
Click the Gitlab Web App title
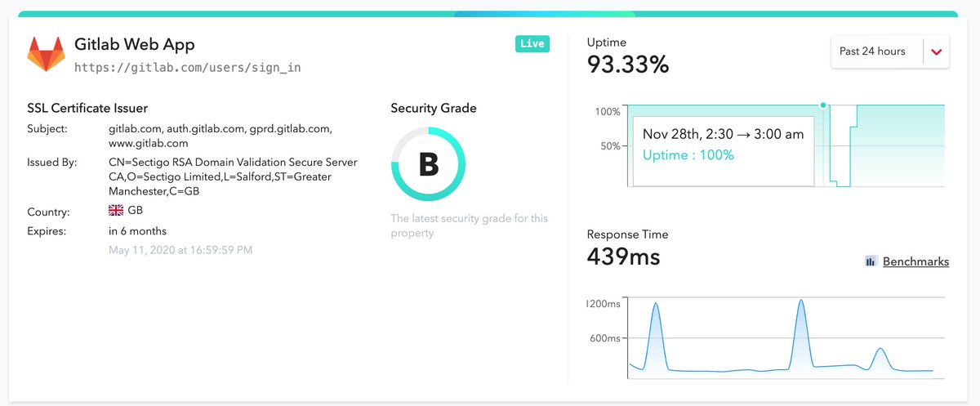click(x=135, y=44)
